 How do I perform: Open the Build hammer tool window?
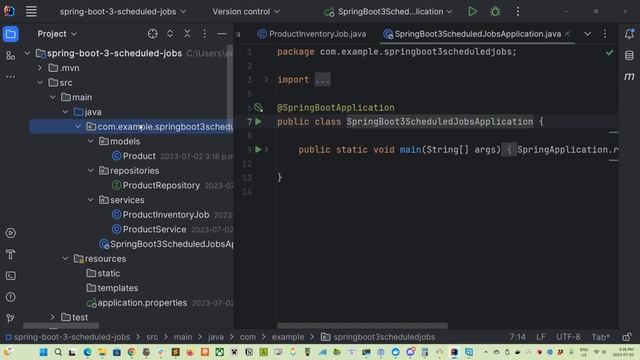pos(11,254)
